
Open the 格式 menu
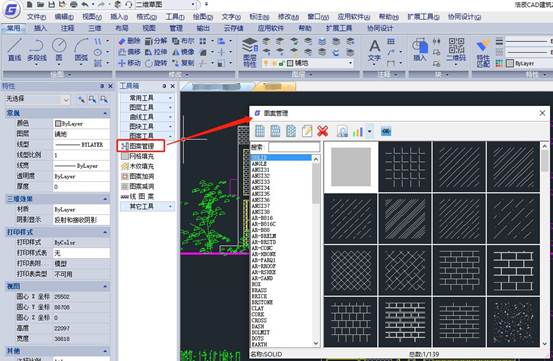click(146, 17)
